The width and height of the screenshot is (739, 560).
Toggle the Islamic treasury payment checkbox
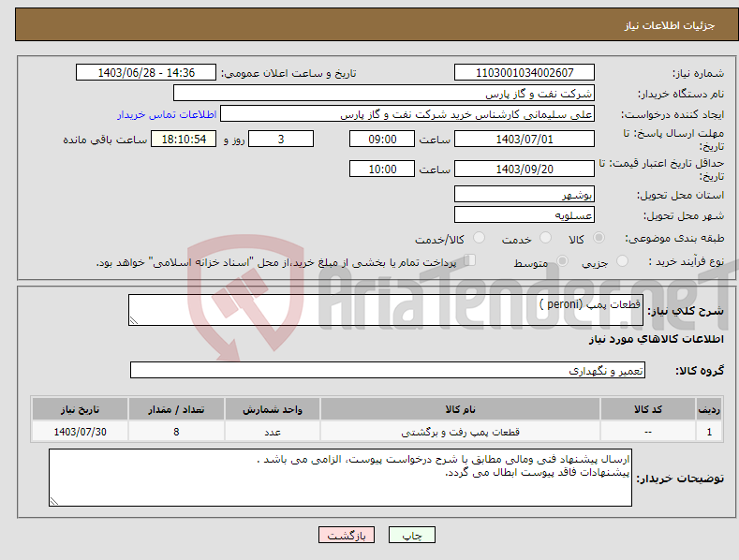(x=470, y=260)
